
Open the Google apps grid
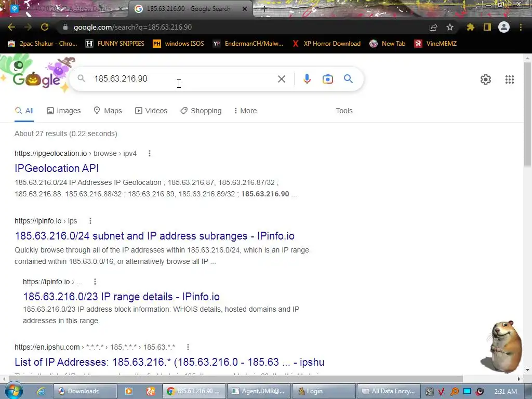click(x=510, y=79)
